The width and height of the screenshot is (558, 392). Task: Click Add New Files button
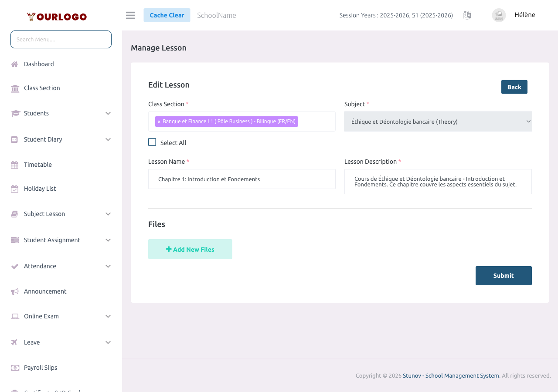click(190, 250)
